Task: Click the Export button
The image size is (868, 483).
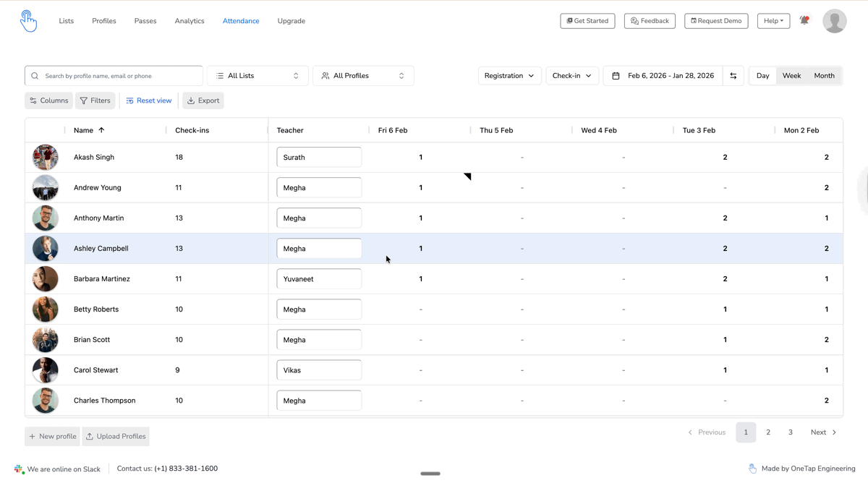Action: pyautogui.click(x=203, y=101)
